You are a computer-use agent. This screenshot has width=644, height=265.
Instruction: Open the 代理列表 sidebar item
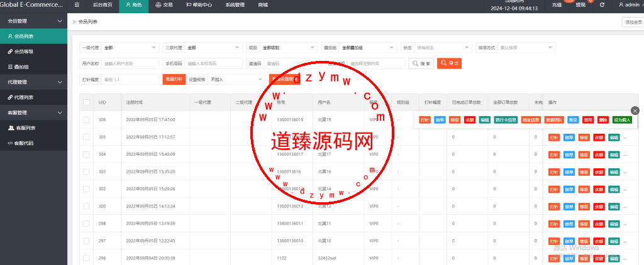34,97
